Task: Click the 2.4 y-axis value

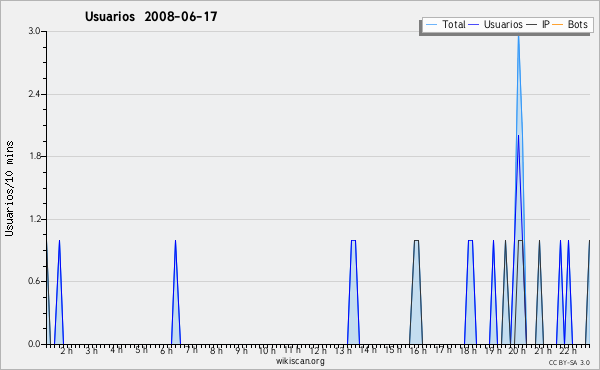Action: point(34,94)
